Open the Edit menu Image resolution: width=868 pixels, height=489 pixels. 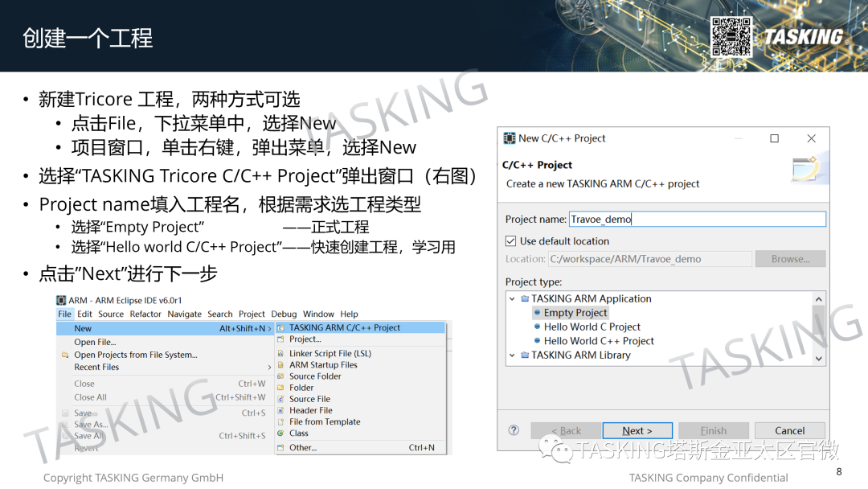click(84, 314)
